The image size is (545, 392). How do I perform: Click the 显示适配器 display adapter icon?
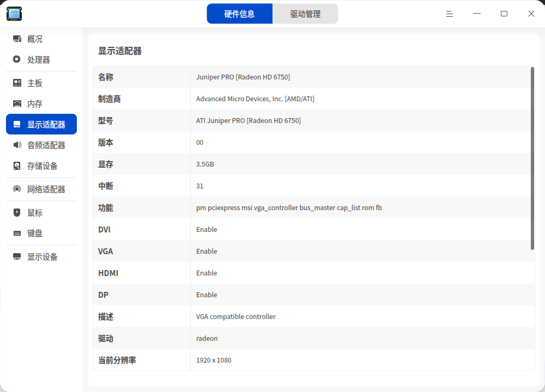pos(17,124)
